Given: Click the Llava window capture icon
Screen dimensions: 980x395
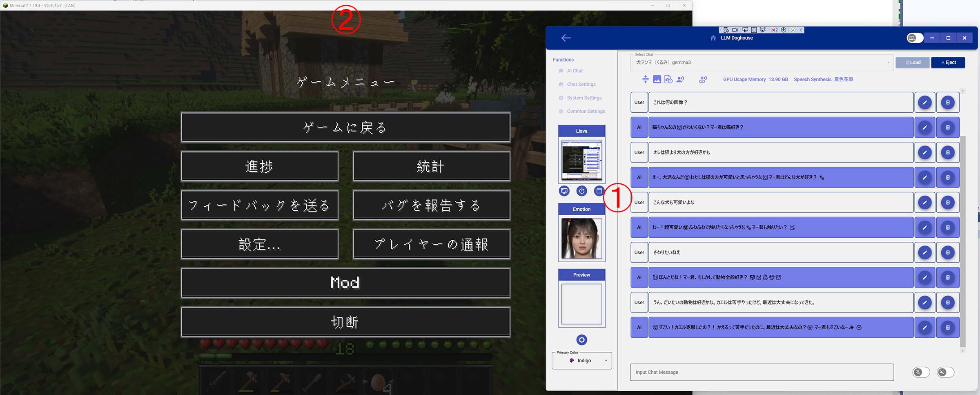Looking at the screenshot, I should (x=599, y=191).
